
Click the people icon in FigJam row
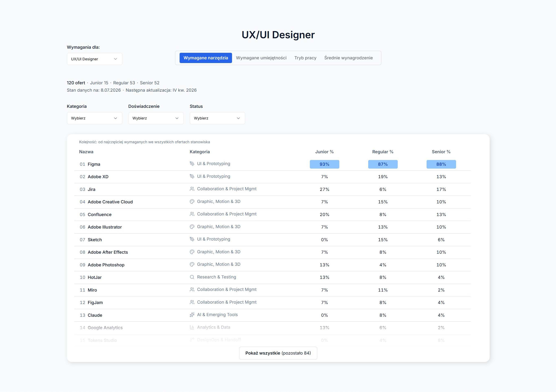[192, 302]
